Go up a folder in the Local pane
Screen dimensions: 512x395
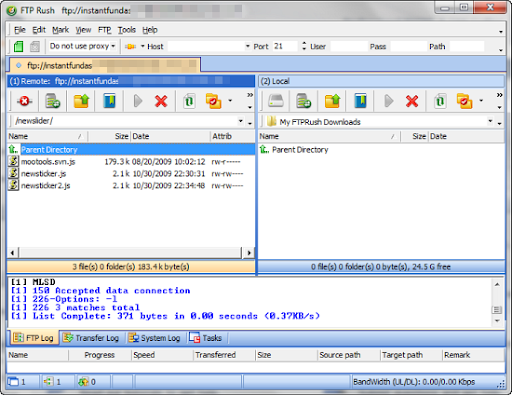pyautogui.click(x=332, y=101)
